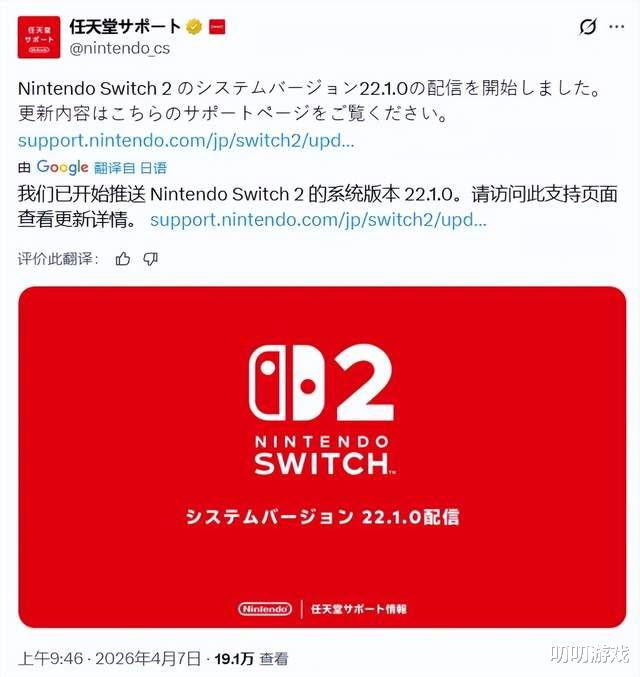
Task: Rate translation with thumbs up
Action: point(123,259)
